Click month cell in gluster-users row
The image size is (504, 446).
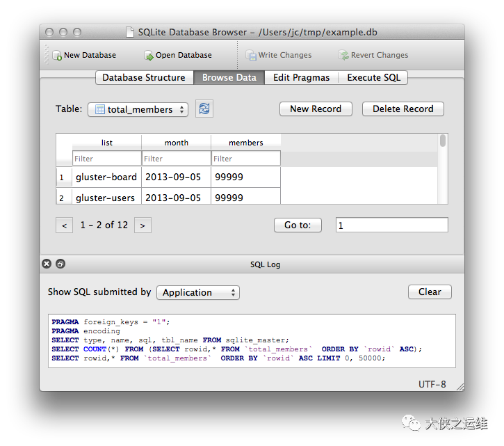pyautogui.click(x=176, y=196)
